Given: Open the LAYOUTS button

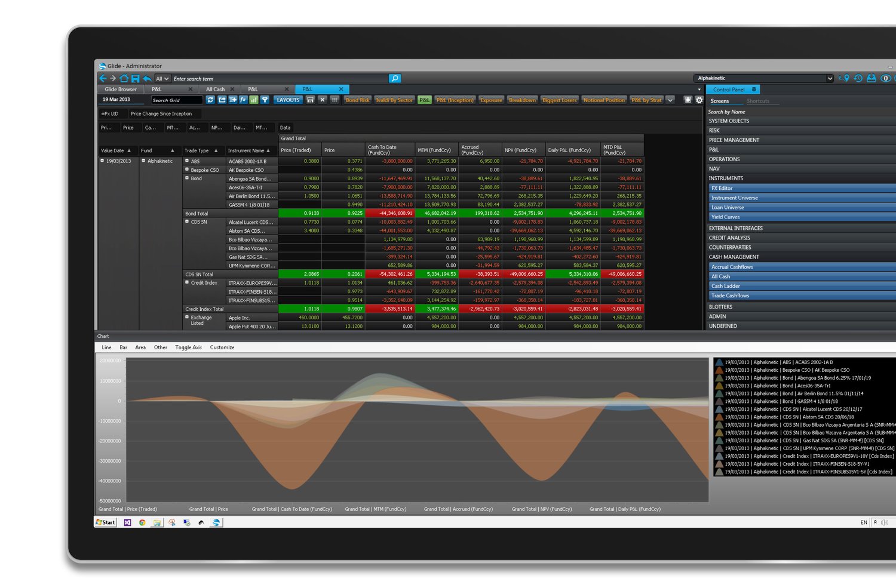Looking at the screenshot, I should (288, 100).
